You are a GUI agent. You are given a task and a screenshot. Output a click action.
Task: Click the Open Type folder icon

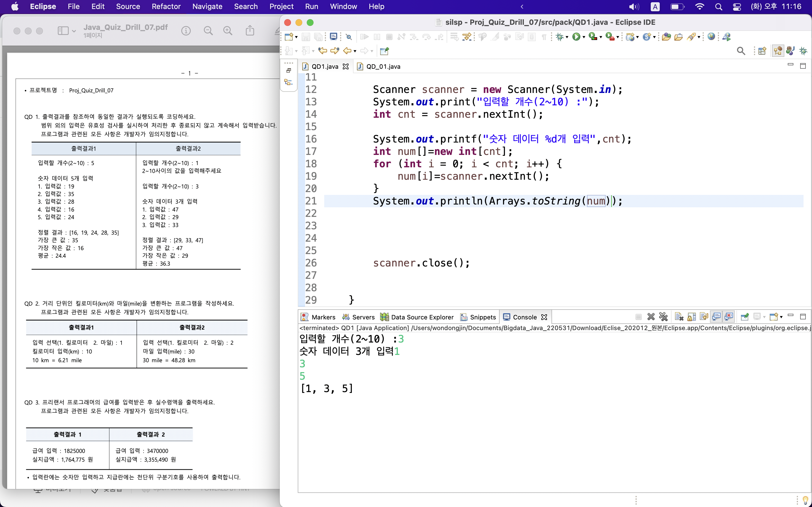[667, 37]
